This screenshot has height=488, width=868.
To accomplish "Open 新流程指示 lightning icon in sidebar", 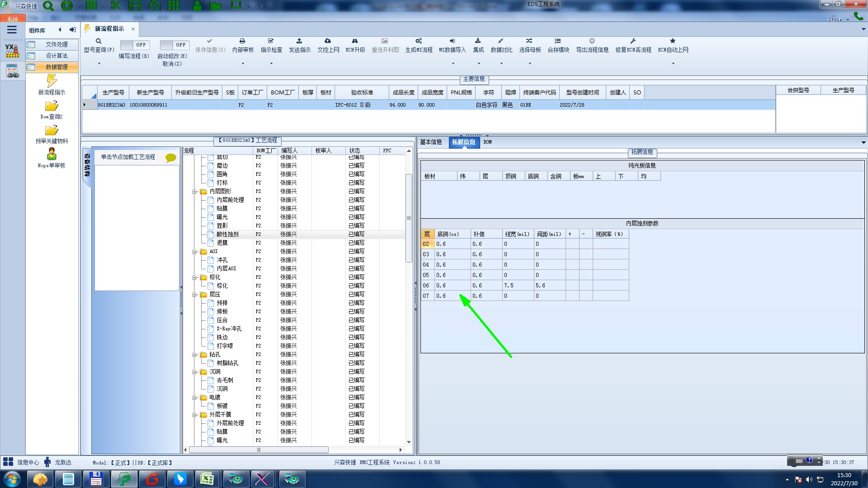I will click(x=52, y=81).
